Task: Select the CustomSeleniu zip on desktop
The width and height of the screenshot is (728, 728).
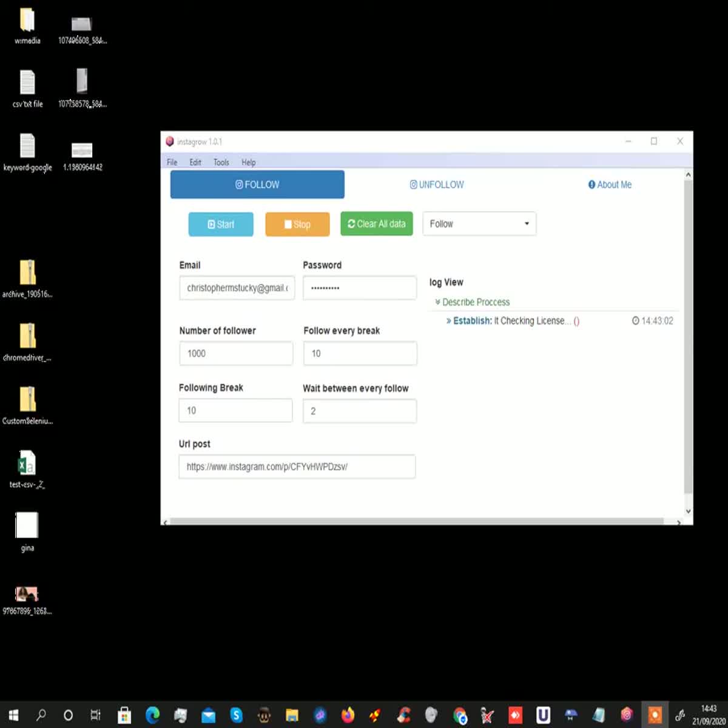Action: pos(27,405)
